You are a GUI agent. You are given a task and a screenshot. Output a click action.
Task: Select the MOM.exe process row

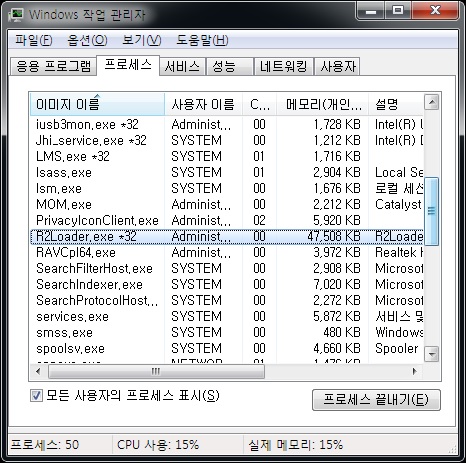pos(227,205)
